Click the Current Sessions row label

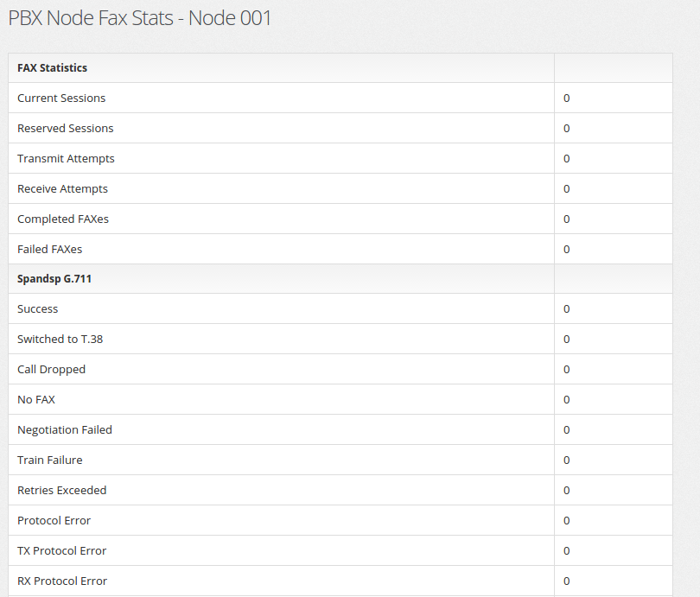61,98
